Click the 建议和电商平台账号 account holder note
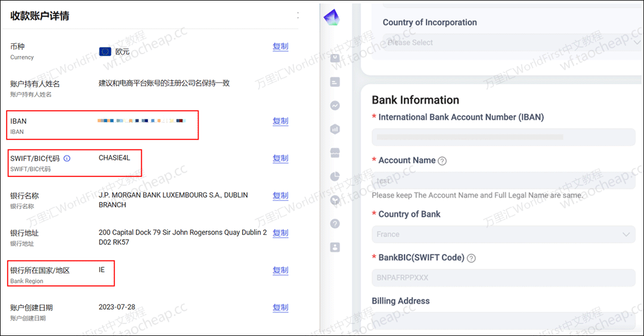 (164, 83)
